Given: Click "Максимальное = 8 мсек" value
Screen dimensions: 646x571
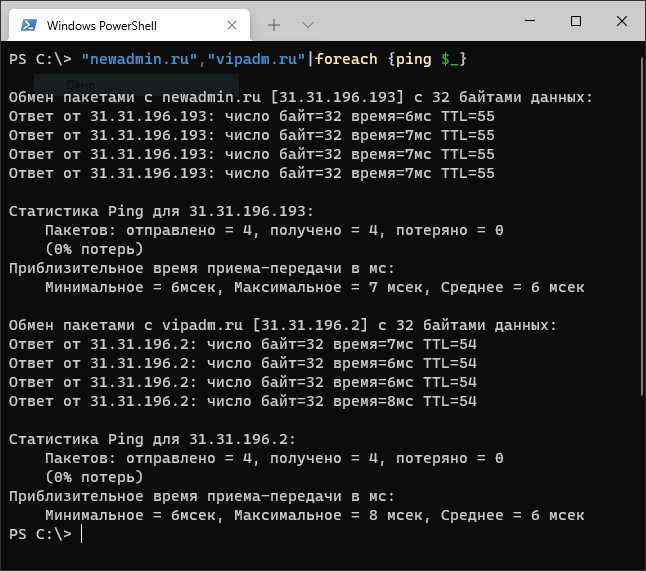Looking at the screenshot, I should point(328,515).
